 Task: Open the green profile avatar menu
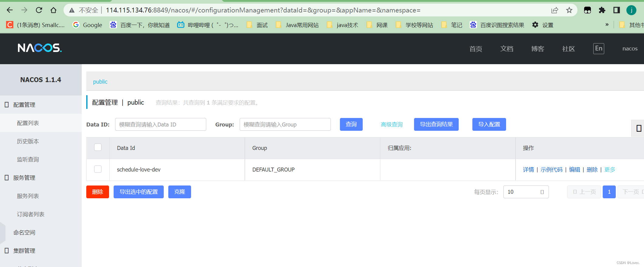(631, 10)
